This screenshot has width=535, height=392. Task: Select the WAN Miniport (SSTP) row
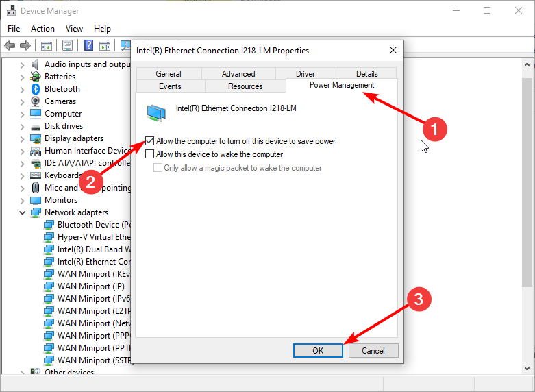87,360
